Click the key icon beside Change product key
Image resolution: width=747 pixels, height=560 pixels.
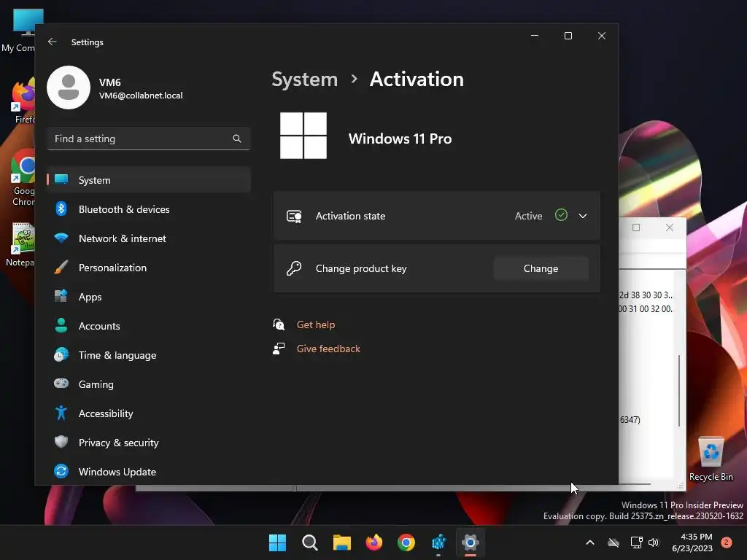tap(294, 268)
